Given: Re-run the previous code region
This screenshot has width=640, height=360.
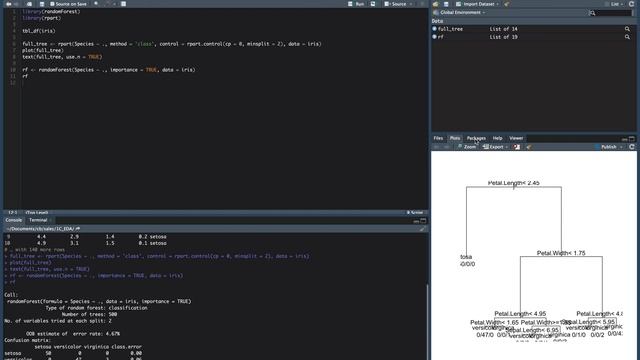Looking at the screenshot, I should tap(373, 4).
